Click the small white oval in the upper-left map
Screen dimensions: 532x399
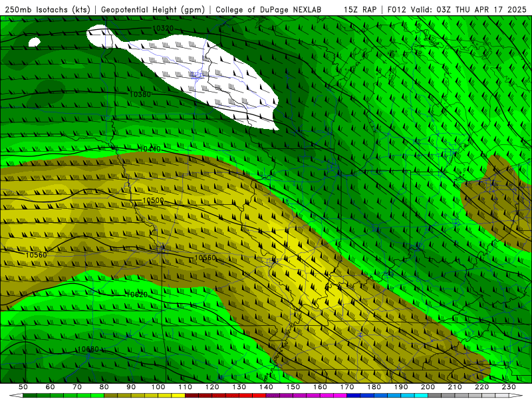tap(35, 42)
